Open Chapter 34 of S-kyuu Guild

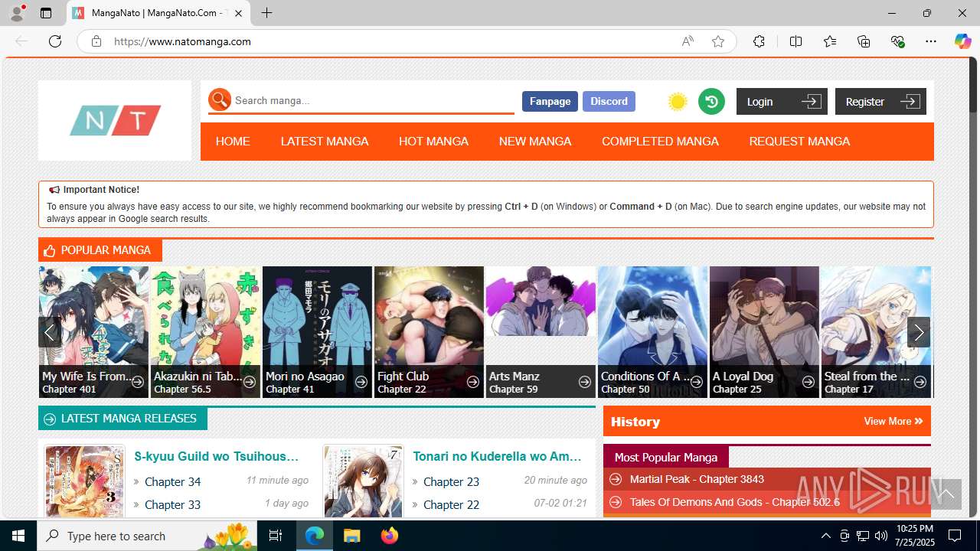click(x=172, y=482)
